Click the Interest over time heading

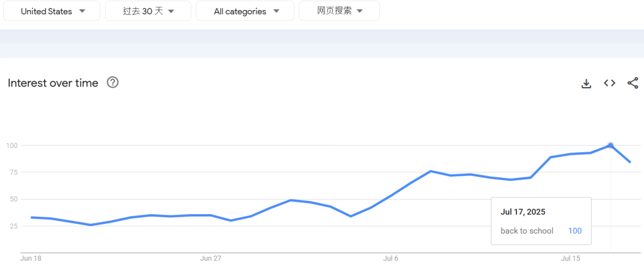53,84
